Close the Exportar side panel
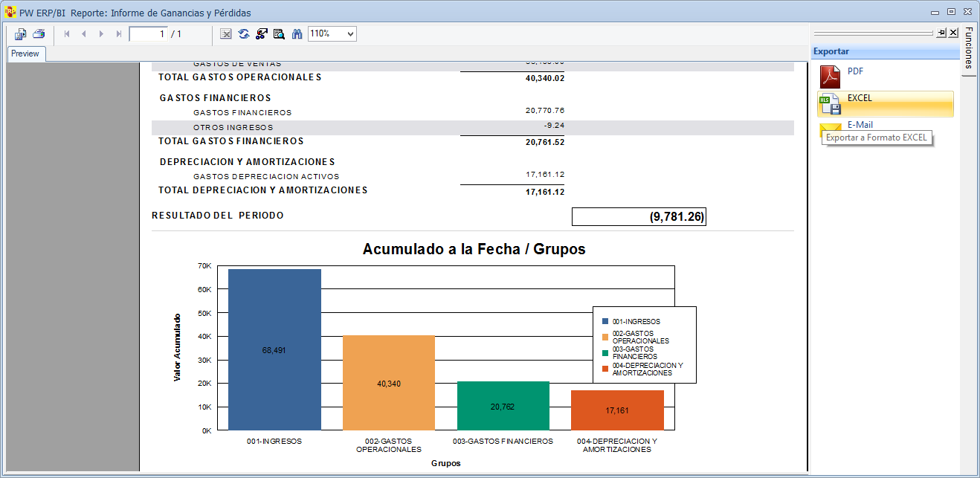 point(953,33)
